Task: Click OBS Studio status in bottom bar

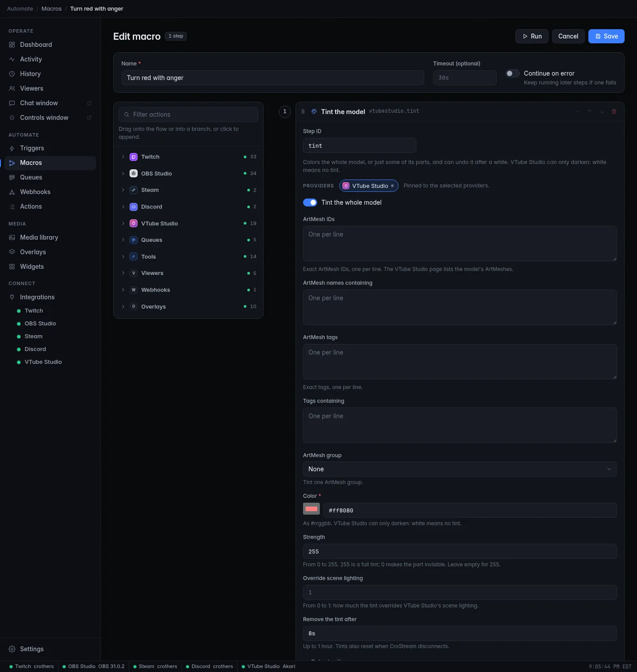Action: (93, 666)
